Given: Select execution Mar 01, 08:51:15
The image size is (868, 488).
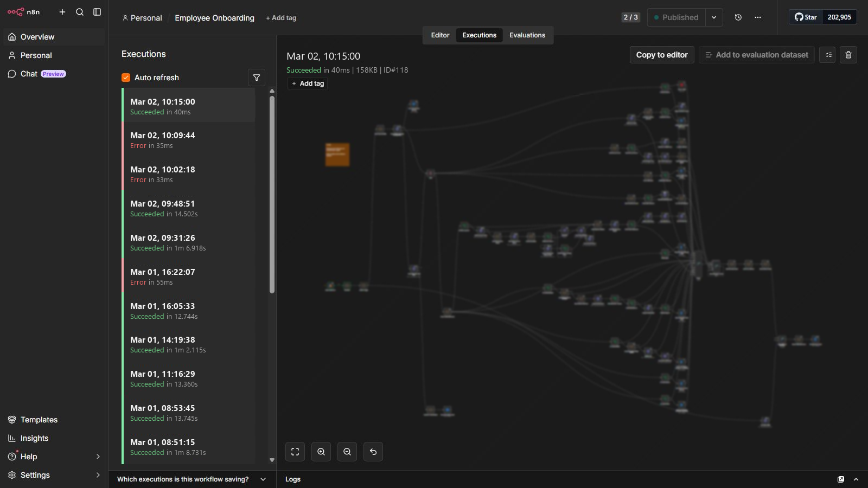Looking at the screenshot, I should [x=188, y=446].
